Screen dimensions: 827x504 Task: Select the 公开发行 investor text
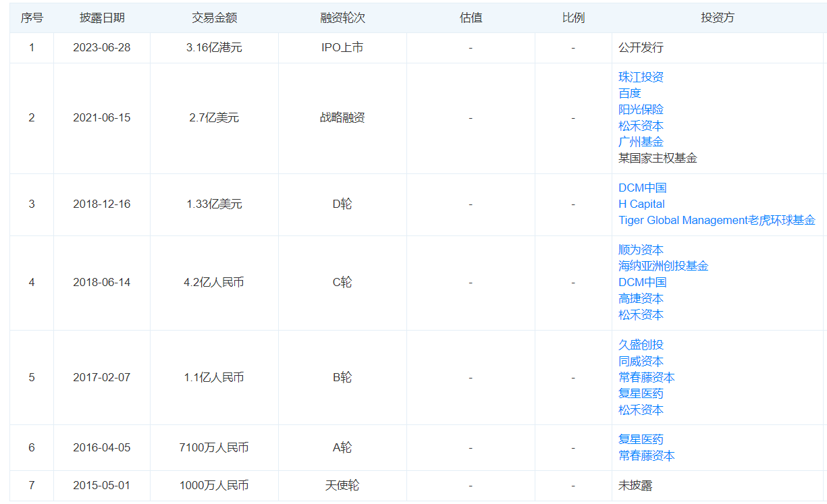[641, 48]
